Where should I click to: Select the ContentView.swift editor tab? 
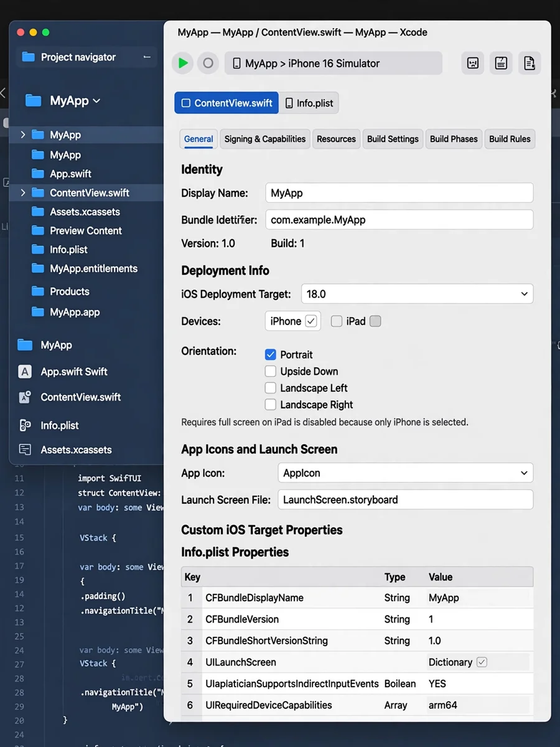pos(226,103)
